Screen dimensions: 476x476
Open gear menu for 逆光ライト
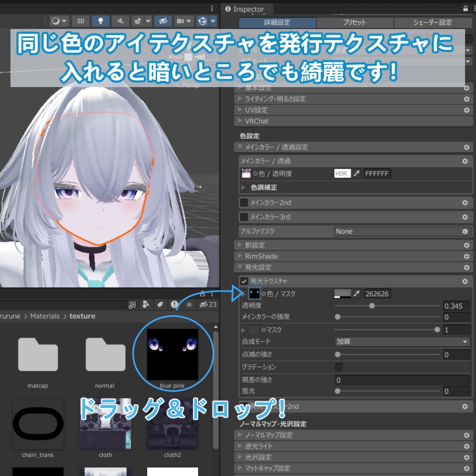pos(466,446)
